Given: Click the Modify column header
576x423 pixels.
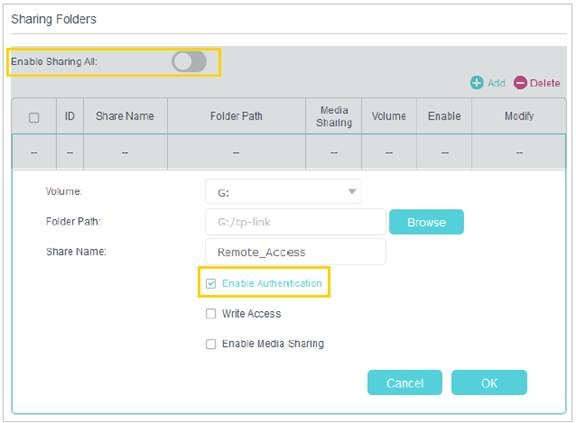Looking at the screenshot, I should [x=519, y=116].
